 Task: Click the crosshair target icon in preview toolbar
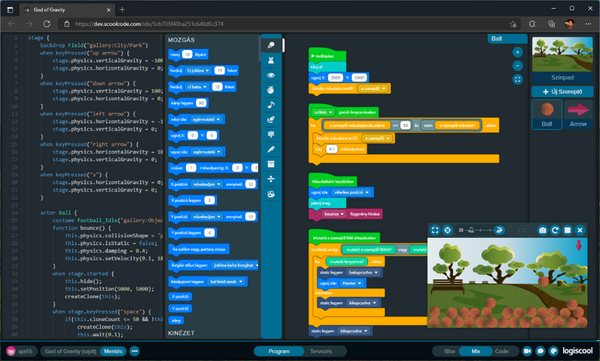click(447, 230)
